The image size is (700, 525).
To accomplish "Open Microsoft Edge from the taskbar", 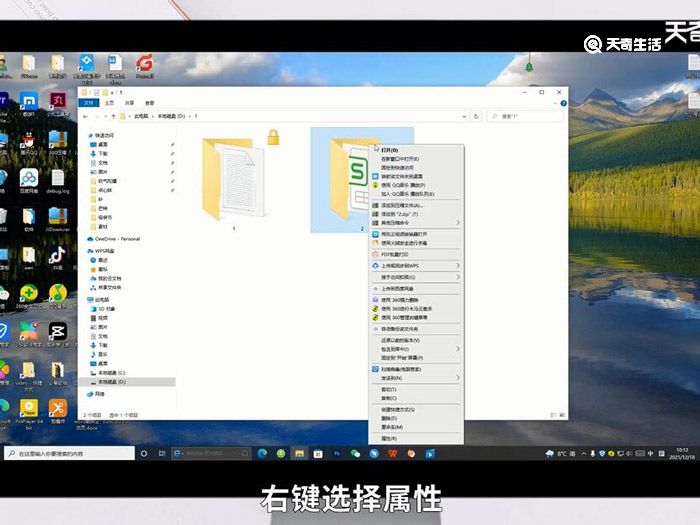I will tap(262, 454).
